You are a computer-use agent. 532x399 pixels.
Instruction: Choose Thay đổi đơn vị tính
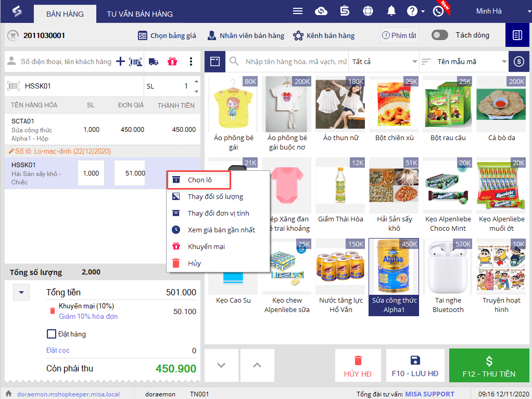coord(218,213)
